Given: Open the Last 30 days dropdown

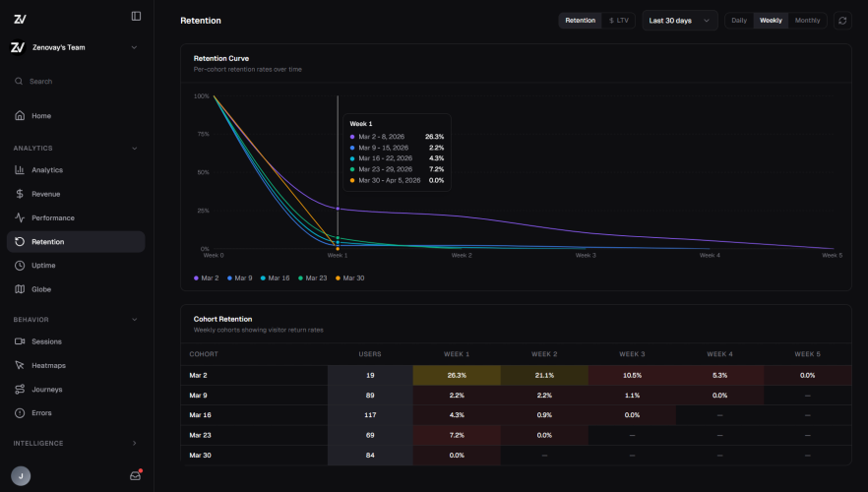Looking at the screenshot, I should pos(679,21).
